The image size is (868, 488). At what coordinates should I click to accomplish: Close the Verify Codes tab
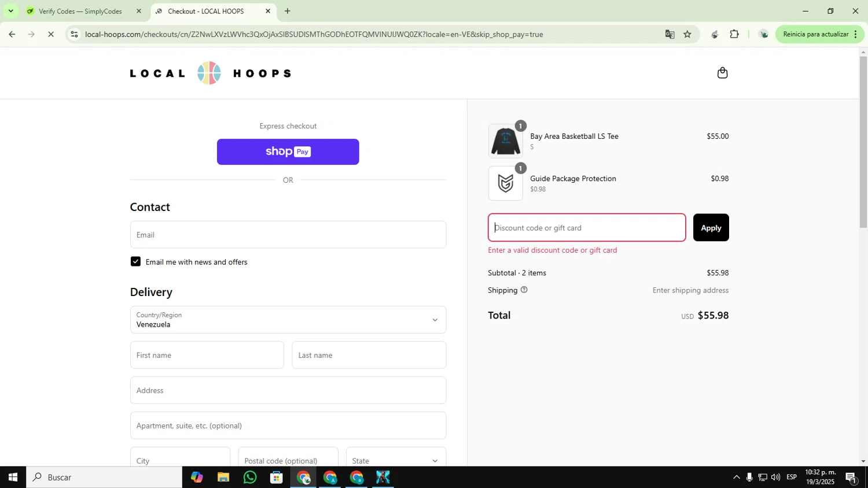click(x=138, y=11)
